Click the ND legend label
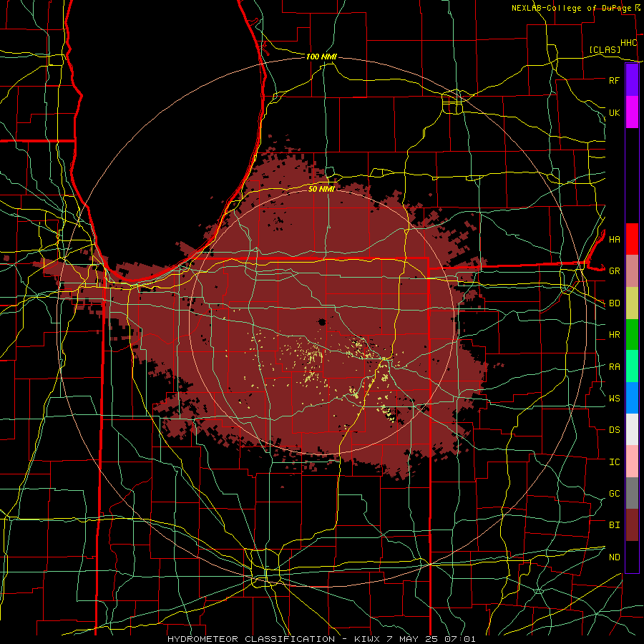The width and height of the screenshot is (644, 644). (x=614, y=557)
